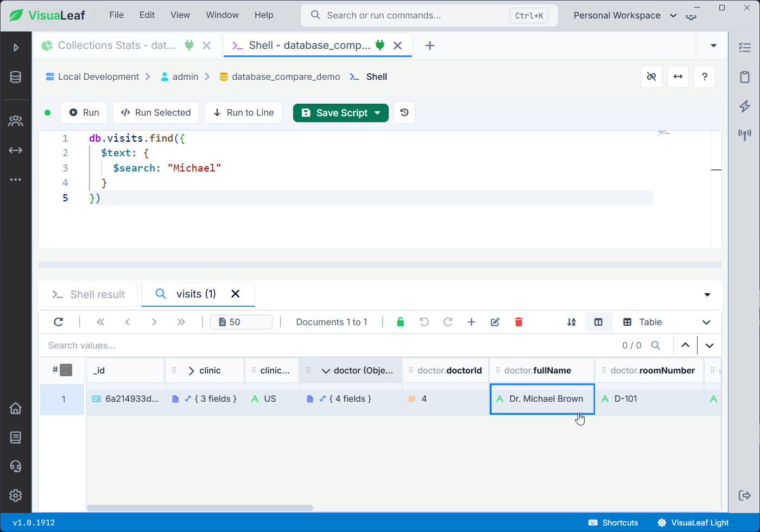Open the broadcast antenna icon
Viewport: 760px width, 532px height.
(x=745, y=135)
